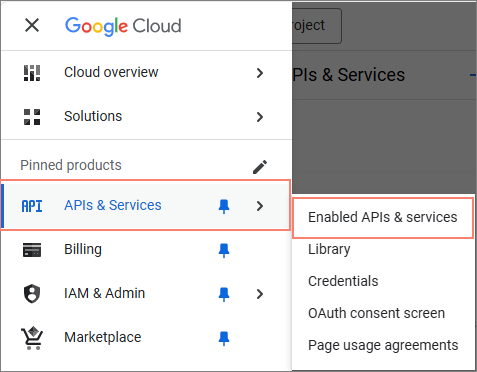Click the project selector button behind menu
The height and width of the screenshot is (372, 477).
pos(317,26)
